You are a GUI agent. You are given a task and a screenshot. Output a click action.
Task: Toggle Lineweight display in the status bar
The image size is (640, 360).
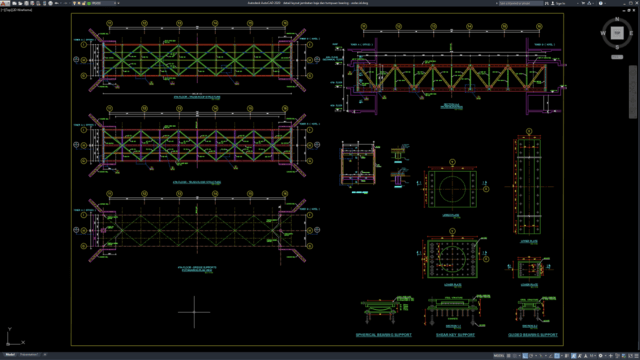coord(567,356)
